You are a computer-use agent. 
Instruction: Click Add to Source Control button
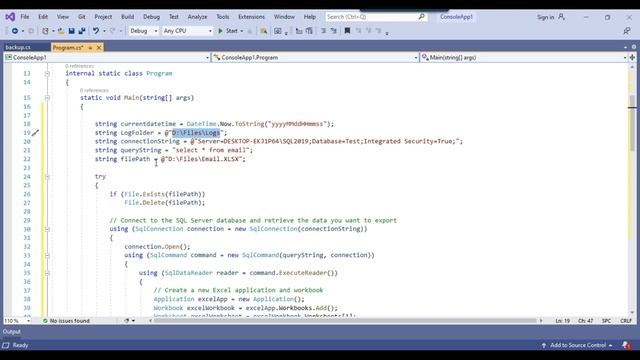point(578,345)
